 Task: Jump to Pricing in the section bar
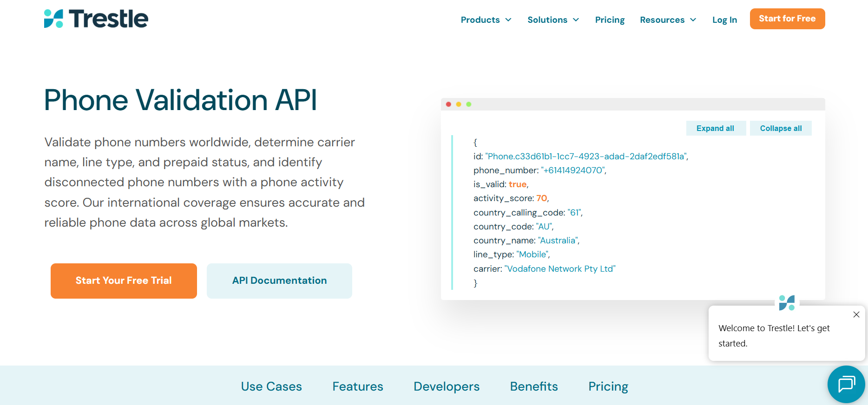[608, 386]
